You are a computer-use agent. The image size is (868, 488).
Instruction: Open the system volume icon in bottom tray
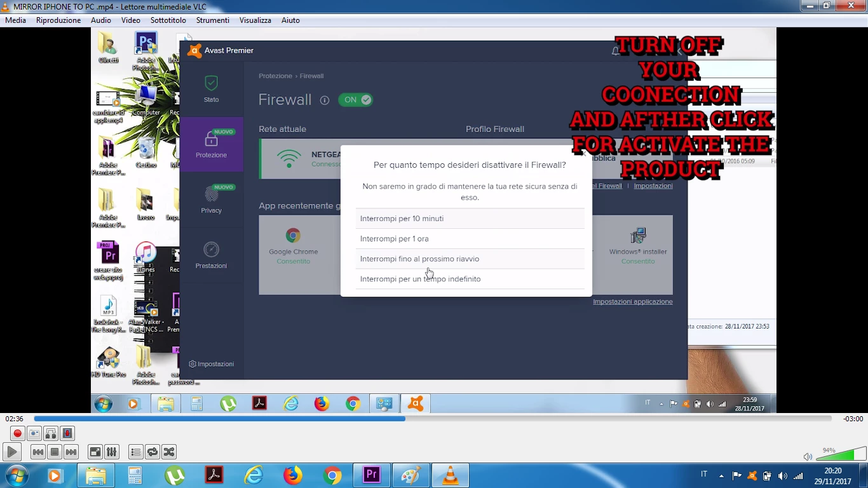pyautogui.click(x=783, y=475)
